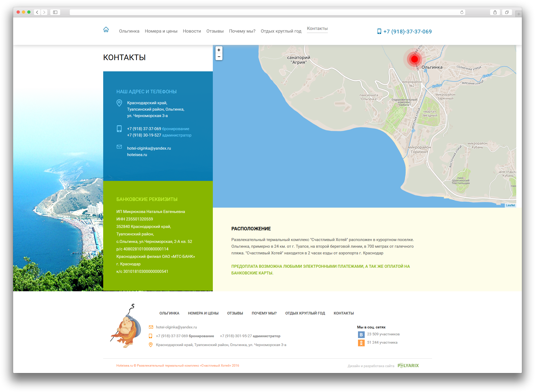Select the active Контакты menu item

[317, 29]
